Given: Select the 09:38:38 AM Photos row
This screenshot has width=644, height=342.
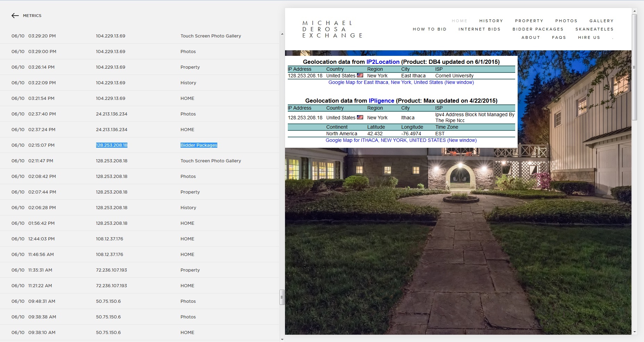Looking at the screenshot, I should coord(140,317).
